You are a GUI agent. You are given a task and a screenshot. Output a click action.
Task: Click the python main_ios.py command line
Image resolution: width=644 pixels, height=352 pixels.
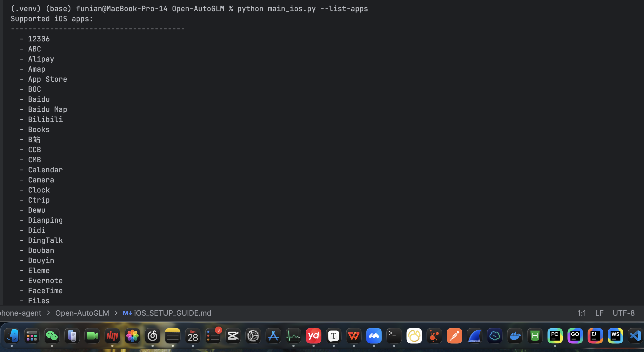pos(302,9)
